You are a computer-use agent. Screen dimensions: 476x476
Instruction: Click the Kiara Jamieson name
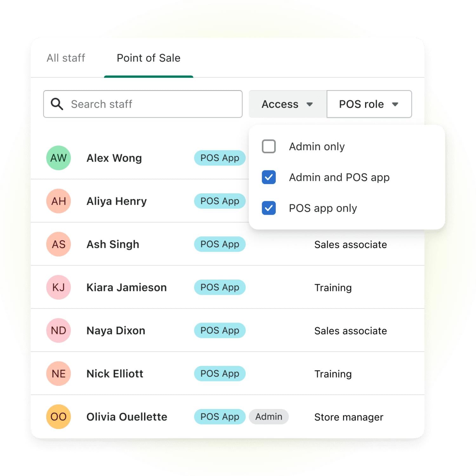126,287
